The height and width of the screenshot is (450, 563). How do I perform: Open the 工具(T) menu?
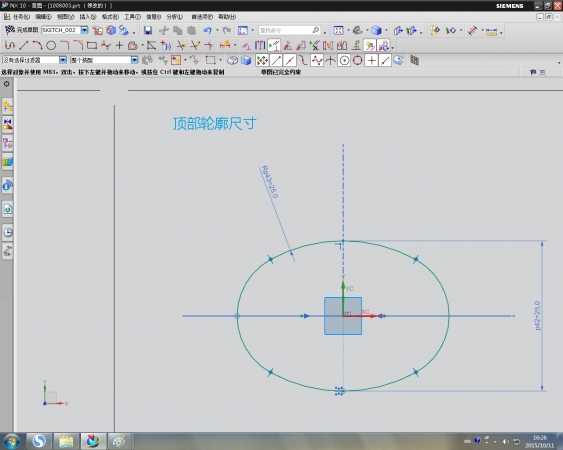click(132, 17)
